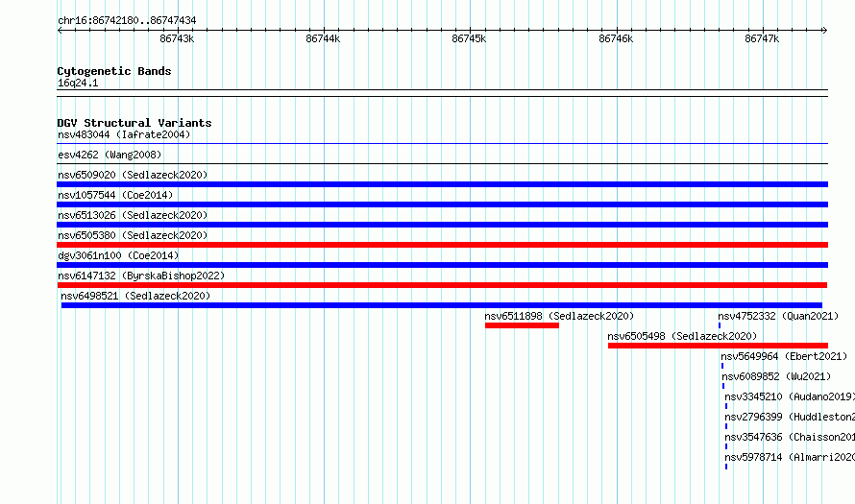Click the dgv3061n100 (Coe2014) text label

(x=118, y=255)
